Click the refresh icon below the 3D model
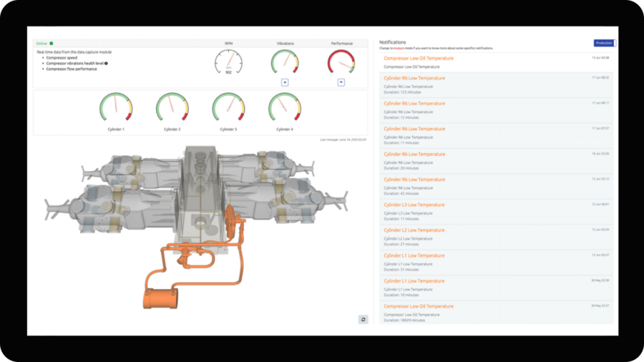Screen dimensions: 644x362 [x=363, y=319]
